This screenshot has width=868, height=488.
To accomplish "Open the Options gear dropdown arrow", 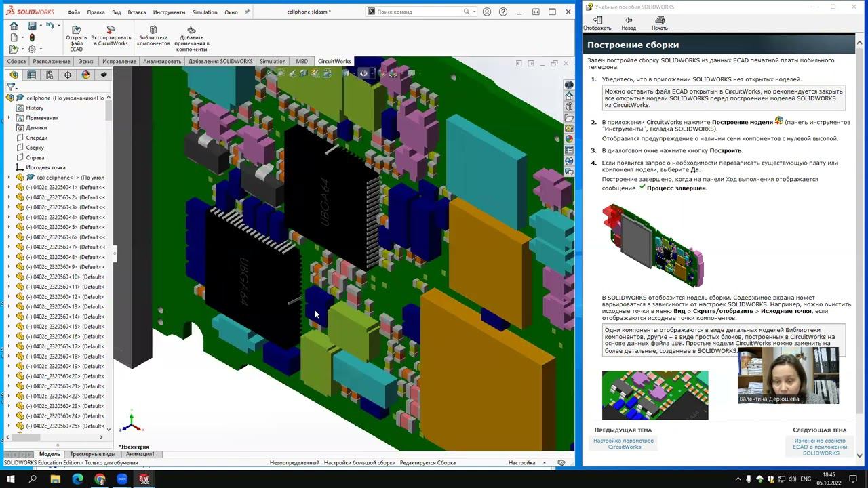I will (x=41, y=49).
